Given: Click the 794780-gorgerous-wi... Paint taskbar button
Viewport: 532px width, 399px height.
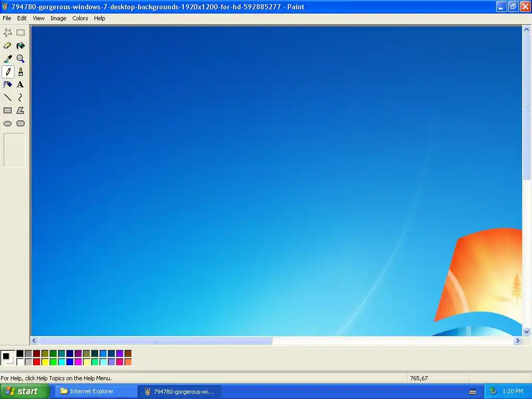Looking at the screenshot, I should pyautogui.click(x=180, y=392).
